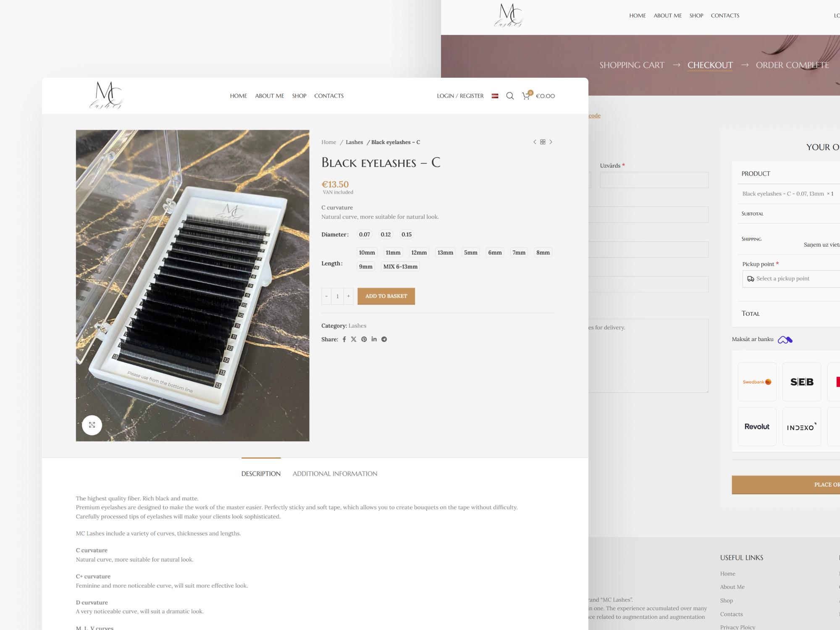Open the search function

[510, 96]
